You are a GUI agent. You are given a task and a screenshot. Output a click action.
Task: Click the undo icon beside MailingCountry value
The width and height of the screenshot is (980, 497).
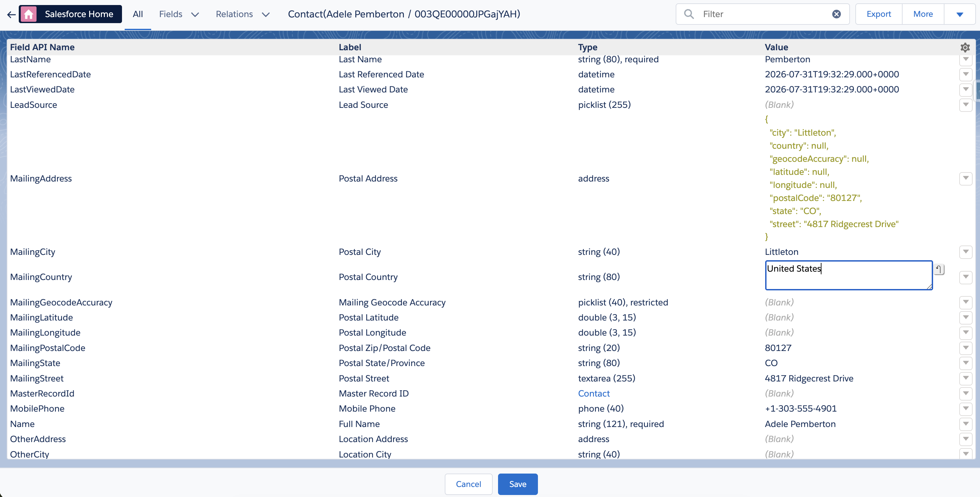(939, 269)
